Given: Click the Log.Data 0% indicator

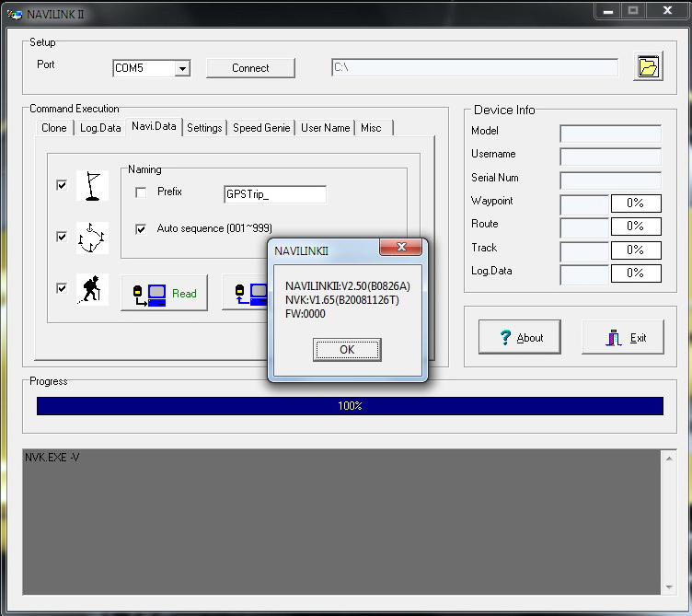Looking at the screenshot, I should click(x=636, y=273).
